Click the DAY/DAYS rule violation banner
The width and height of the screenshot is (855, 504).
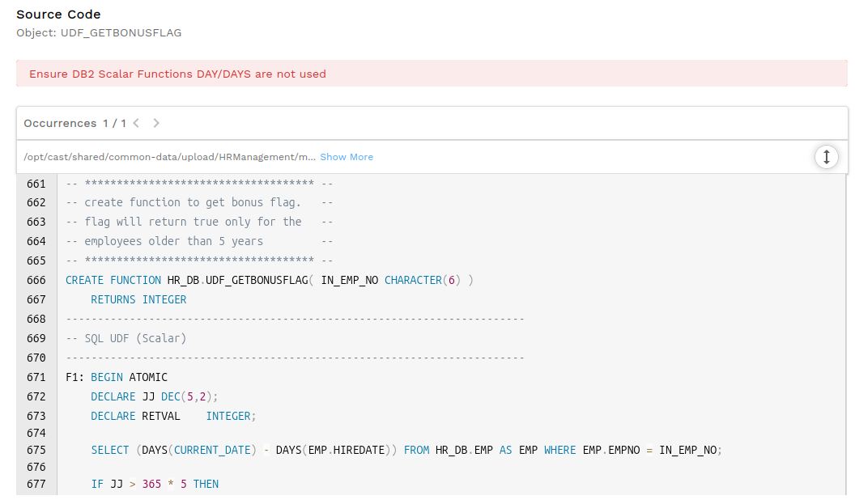point(432,74)
